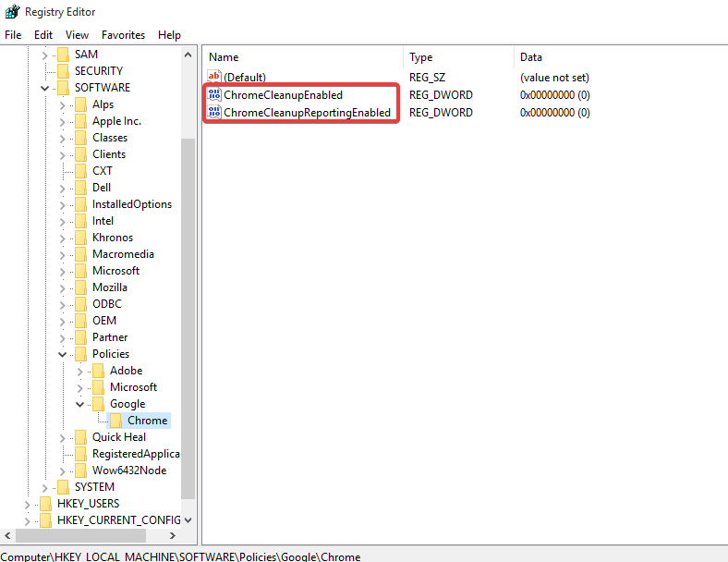The height and width of the screenshot is (562, 728).
Task: Open the View menu
Action: [77, 35]
